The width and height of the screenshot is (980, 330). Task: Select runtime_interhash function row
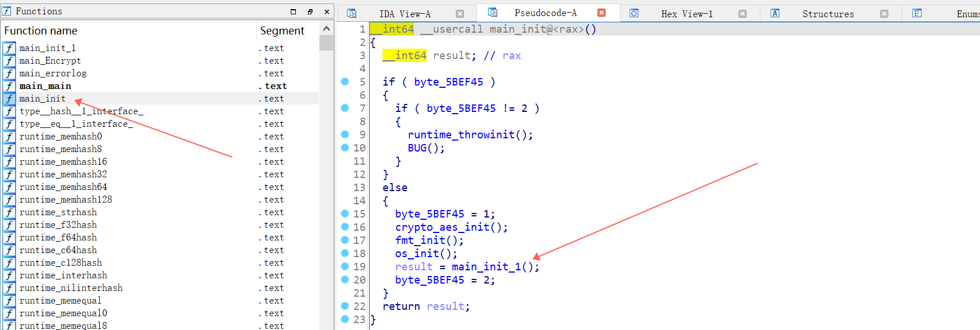pos(160,275)
